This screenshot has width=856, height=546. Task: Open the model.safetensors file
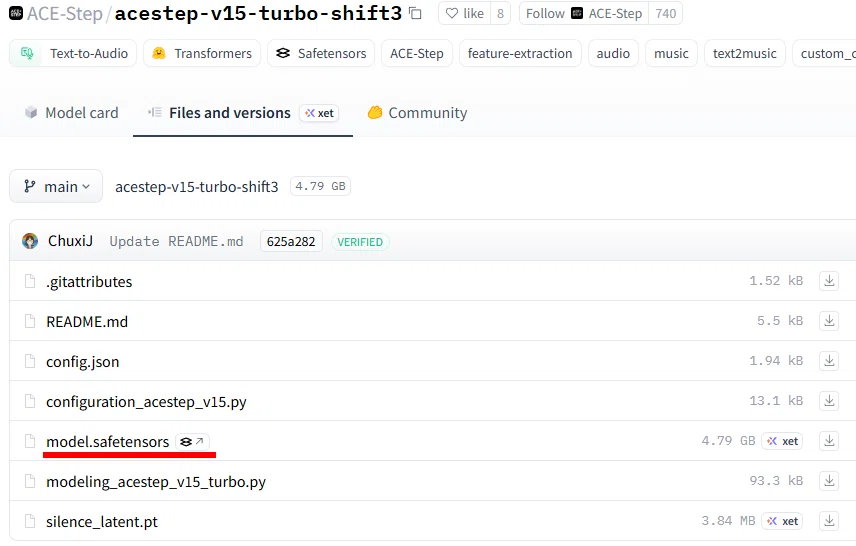point(108,442)
